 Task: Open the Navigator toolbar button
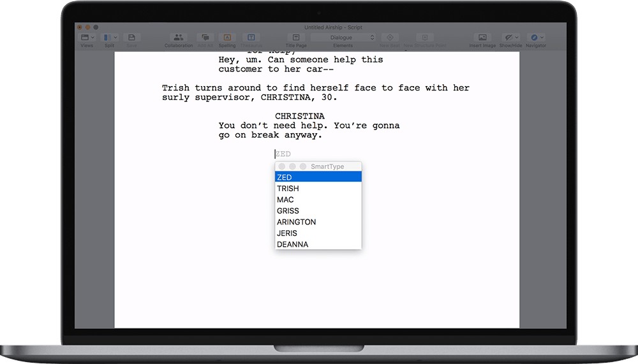[x=536, y=38]
